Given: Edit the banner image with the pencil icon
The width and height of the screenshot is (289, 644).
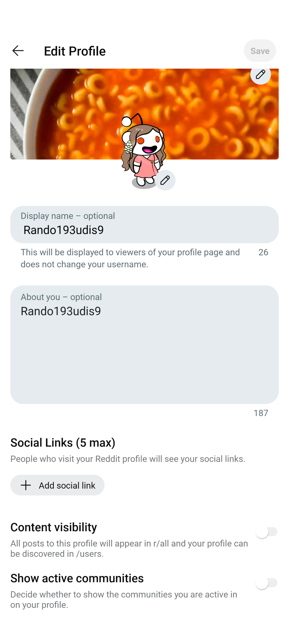Looking at the screenshot, I should click(x=260, y=75).
